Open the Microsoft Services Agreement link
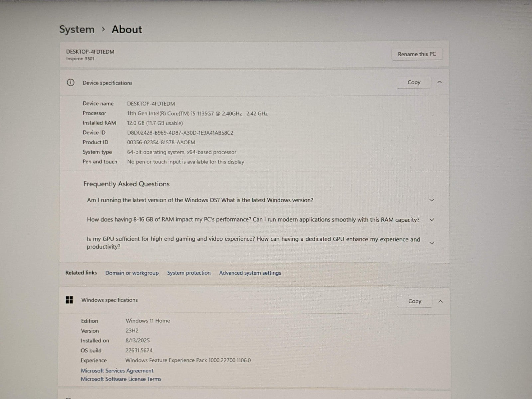532x399 pixels. (117, 370)
